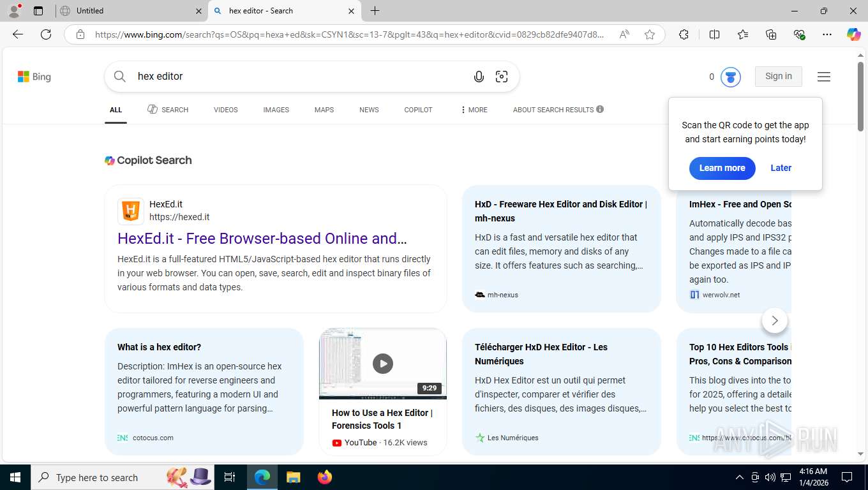Close the hex editor - Search tab

click(351, 11)
